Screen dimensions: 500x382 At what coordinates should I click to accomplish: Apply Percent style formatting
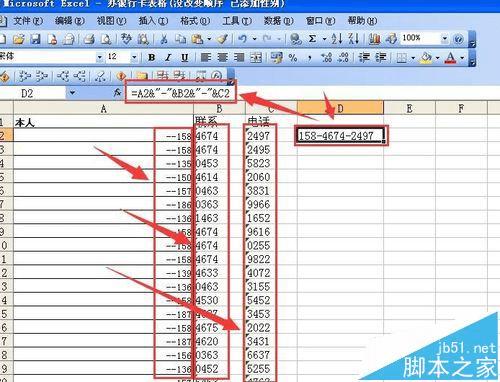[293, 58]
